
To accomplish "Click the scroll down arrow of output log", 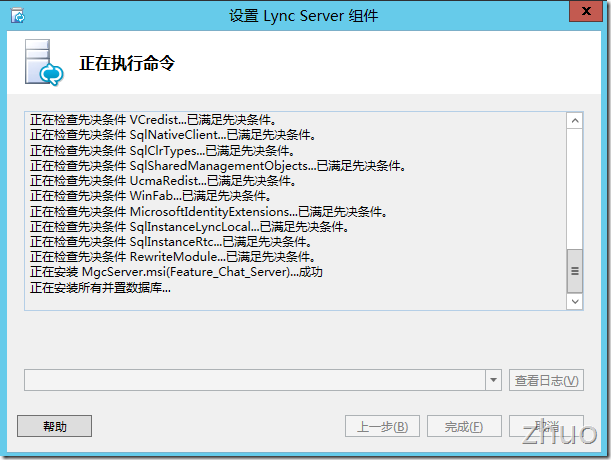I will [x=575, y=301].
